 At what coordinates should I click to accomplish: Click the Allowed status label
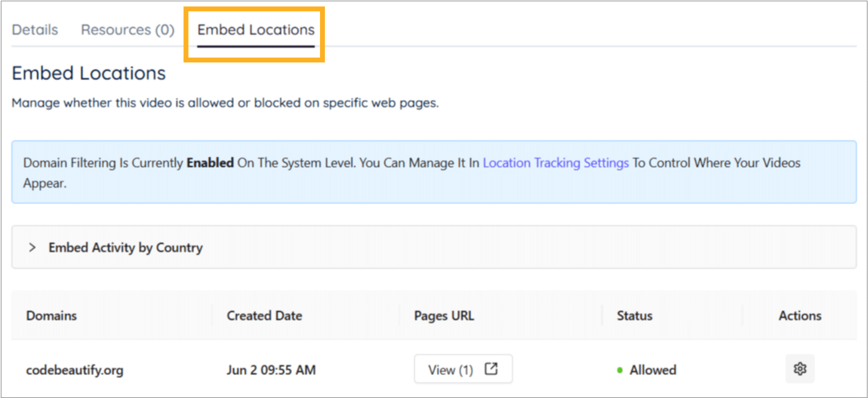(653, 370)
